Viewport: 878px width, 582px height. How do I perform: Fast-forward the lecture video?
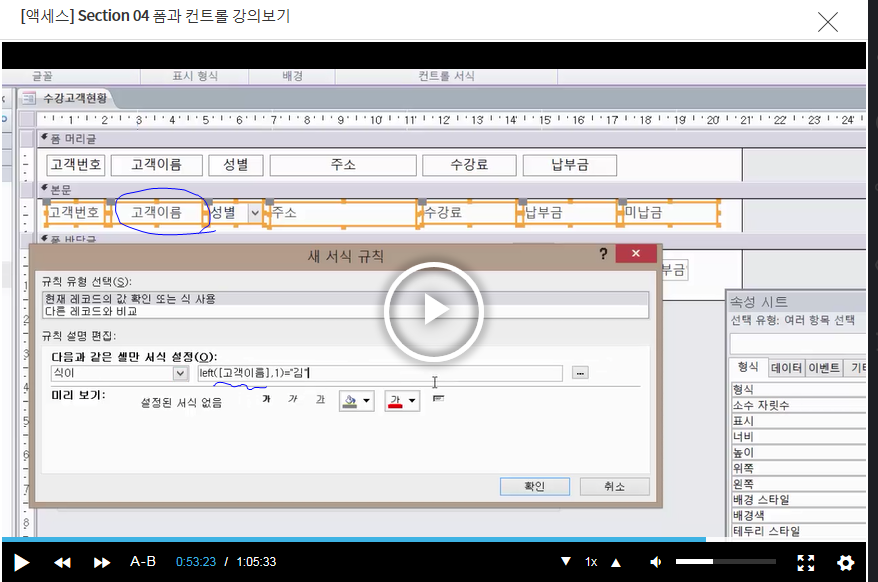click(102, 562)
